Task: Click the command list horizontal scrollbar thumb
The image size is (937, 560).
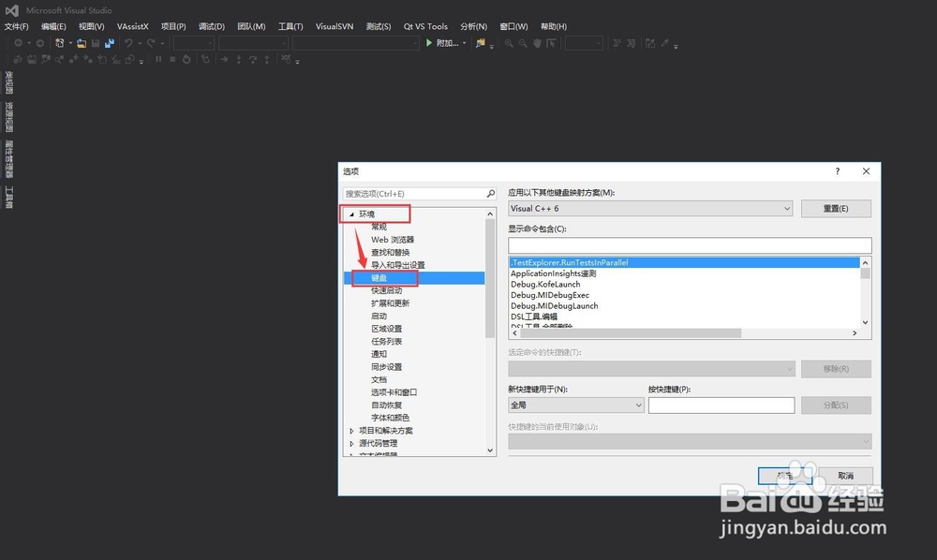Action: click(x=630, y=333)
